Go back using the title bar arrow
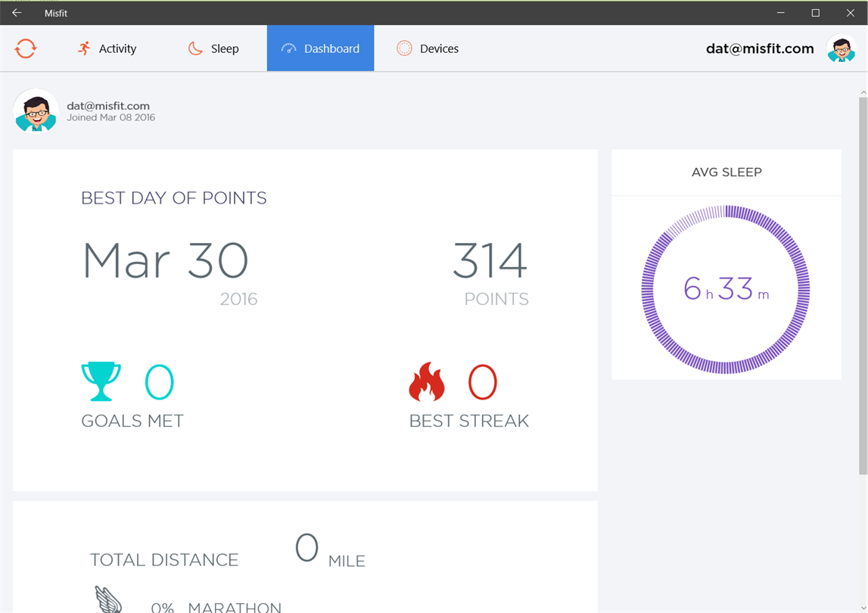The width and height of the screenshot is (868, 613). 17,13
